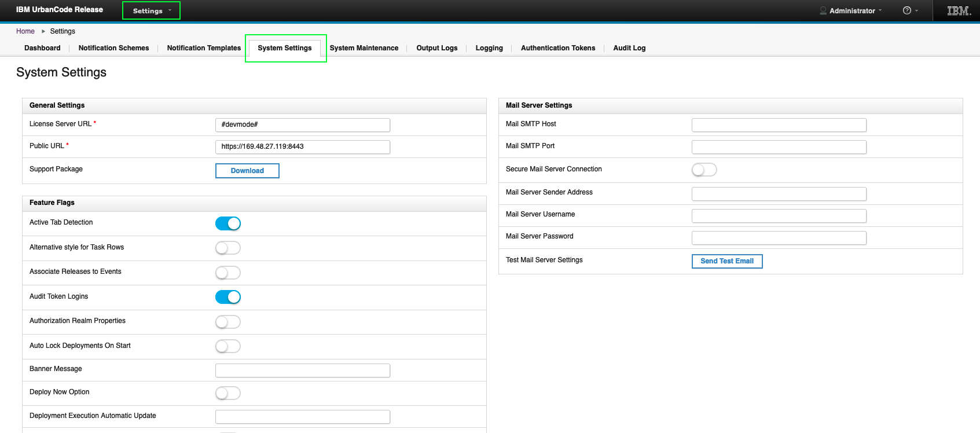Open the System Maintenance tab
The height and width of the screenshot is (433, 980).
pos(364,48)
